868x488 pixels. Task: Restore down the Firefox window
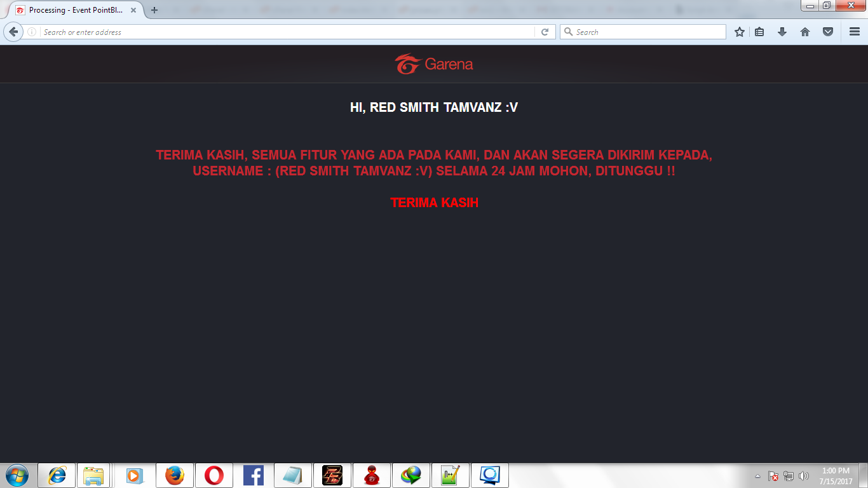coord(827,6)
